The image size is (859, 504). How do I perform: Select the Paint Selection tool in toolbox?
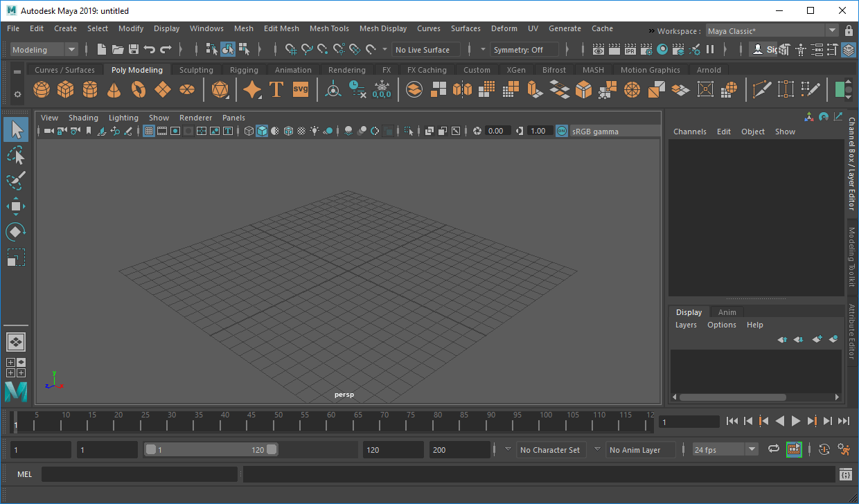point(16,181)
